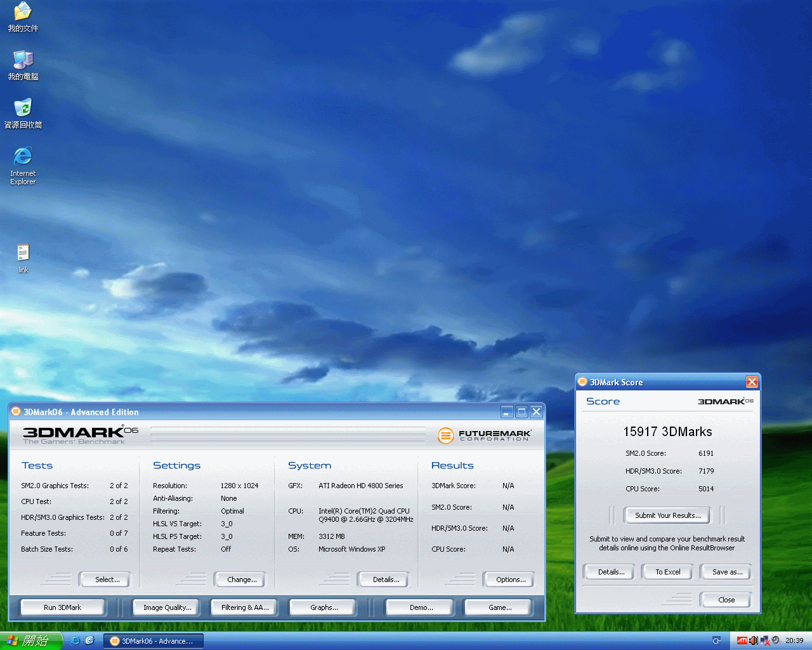This screenshot has width=812, height=650.
Task: Select the Recycle Bin desktop icon
Action: 23,114
